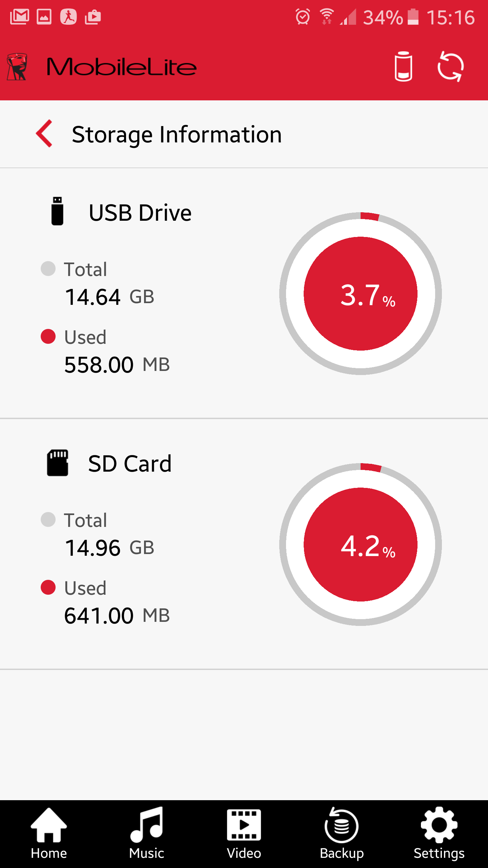Tap the Gmail notification icon in status bar

[x=20, y=17]
